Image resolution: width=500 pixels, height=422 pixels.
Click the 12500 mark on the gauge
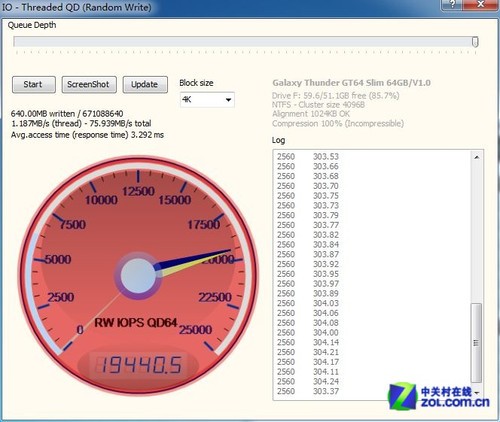click(138, 191)
